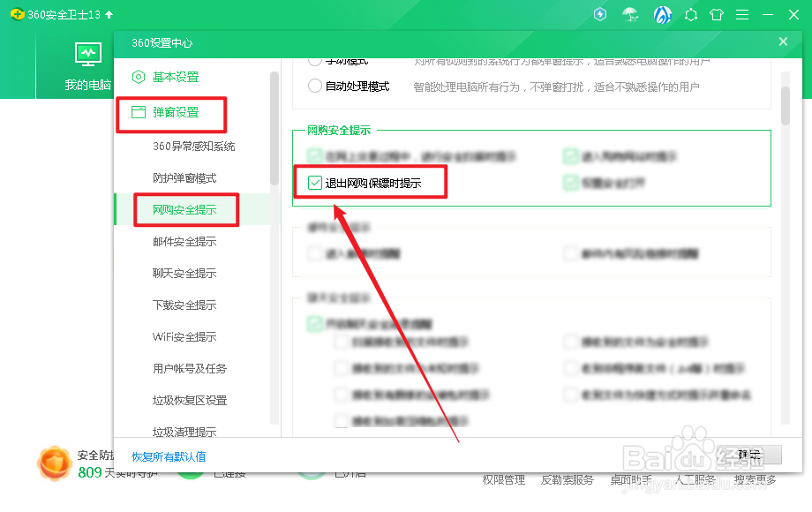
Task: Open the lightning shield icon in title bar
Action: coord(600,14)
